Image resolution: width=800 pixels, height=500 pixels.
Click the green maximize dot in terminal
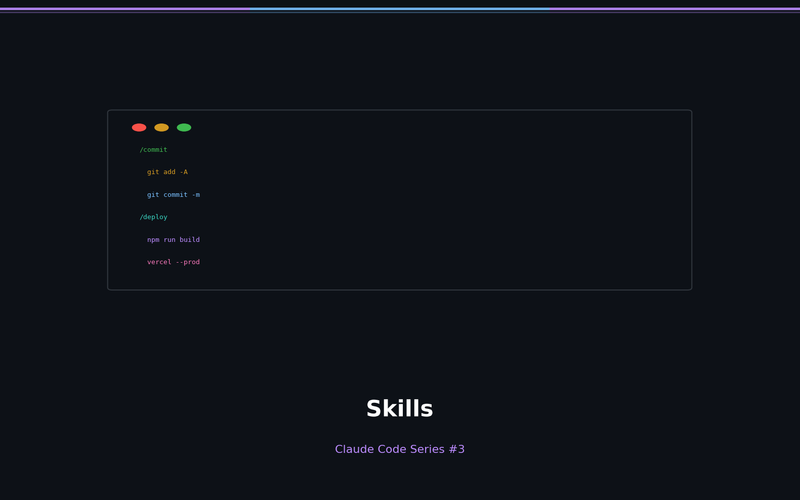(x=184, y=128)
